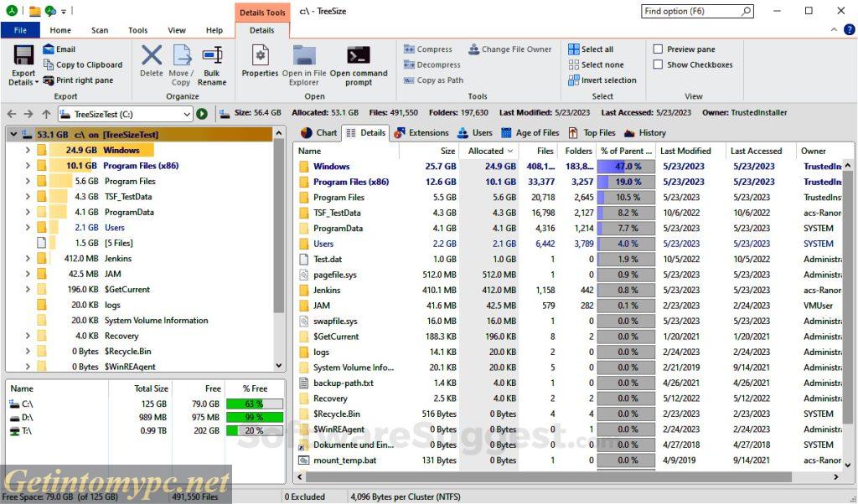Click the C:\ 63 % free bar
This screenshot has width=858, height=504.
click(x=255, y=404)
